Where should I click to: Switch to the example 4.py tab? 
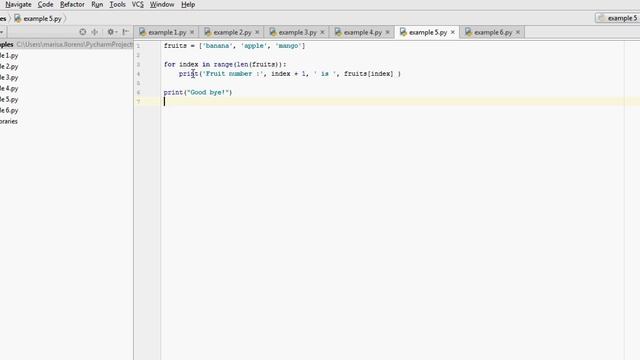pyautogui.click(x=363, y=32)
